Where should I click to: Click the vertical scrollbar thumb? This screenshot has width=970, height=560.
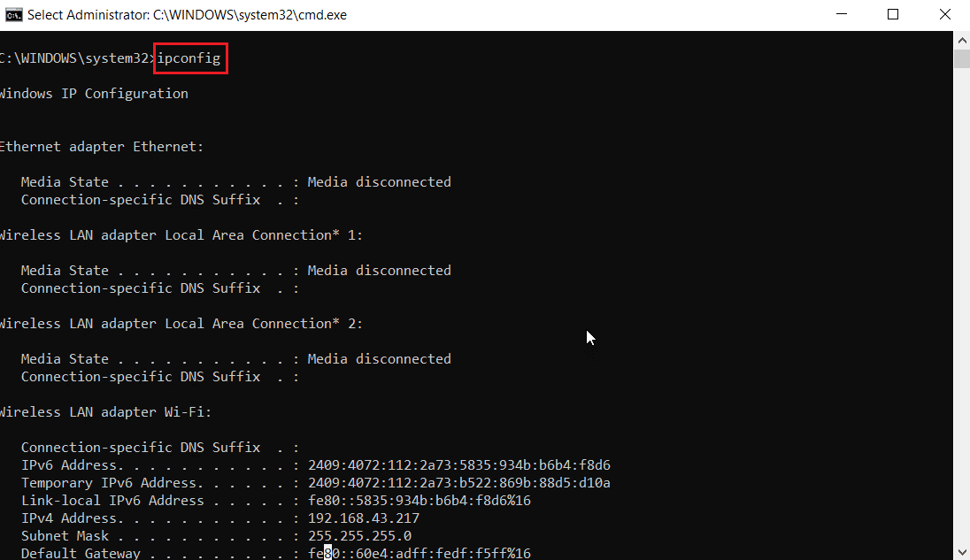pos(962,58)
